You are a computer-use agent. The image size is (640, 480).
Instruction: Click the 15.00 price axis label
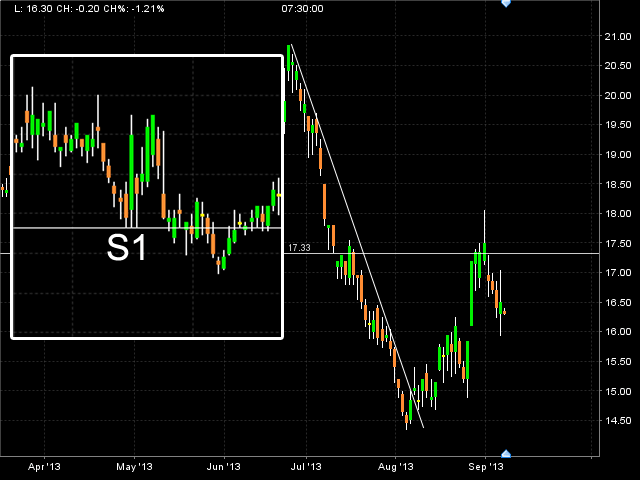[618, 391]
